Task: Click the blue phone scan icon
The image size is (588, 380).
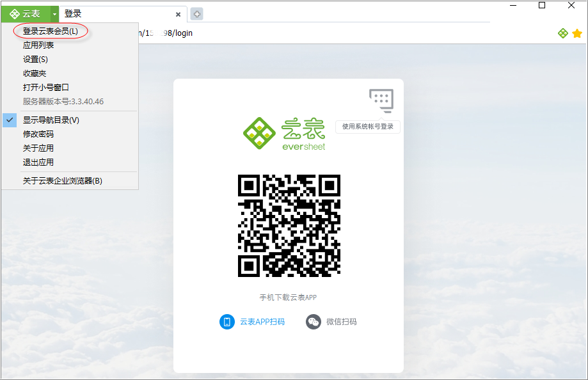Action: coord(227,322)
